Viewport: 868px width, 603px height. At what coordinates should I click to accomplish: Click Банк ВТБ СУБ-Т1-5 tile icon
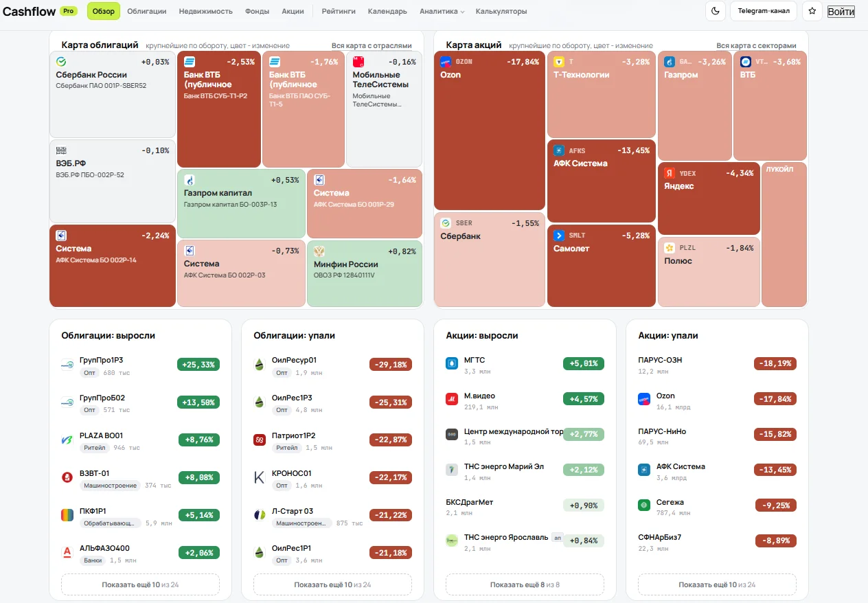coord(274,62)
